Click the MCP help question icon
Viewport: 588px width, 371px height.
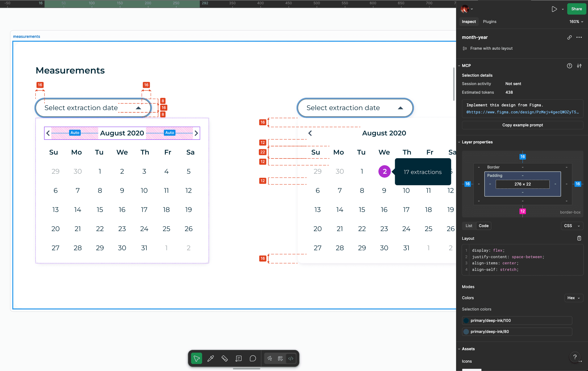[x=569, y=66]
